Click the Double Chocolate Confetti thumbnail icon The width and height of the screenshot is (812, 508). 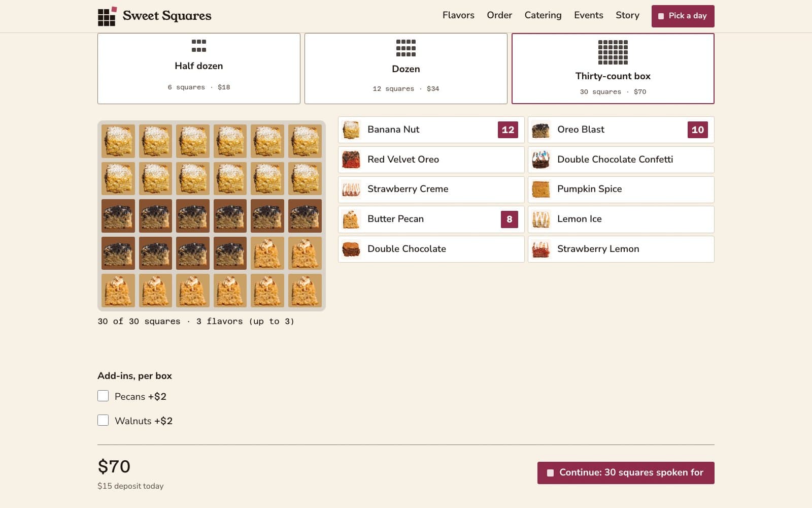pos(541,160)
